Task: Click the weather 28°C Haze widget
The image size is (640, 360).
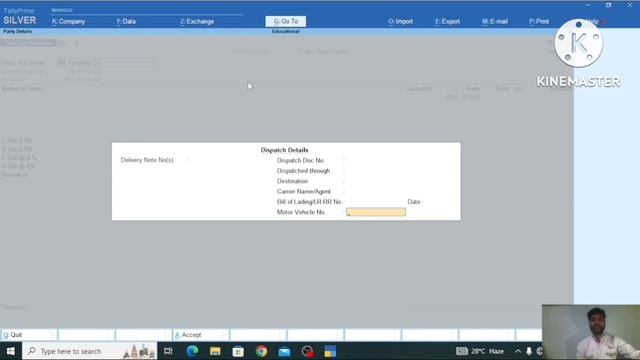Action: (x=480, y=351)
